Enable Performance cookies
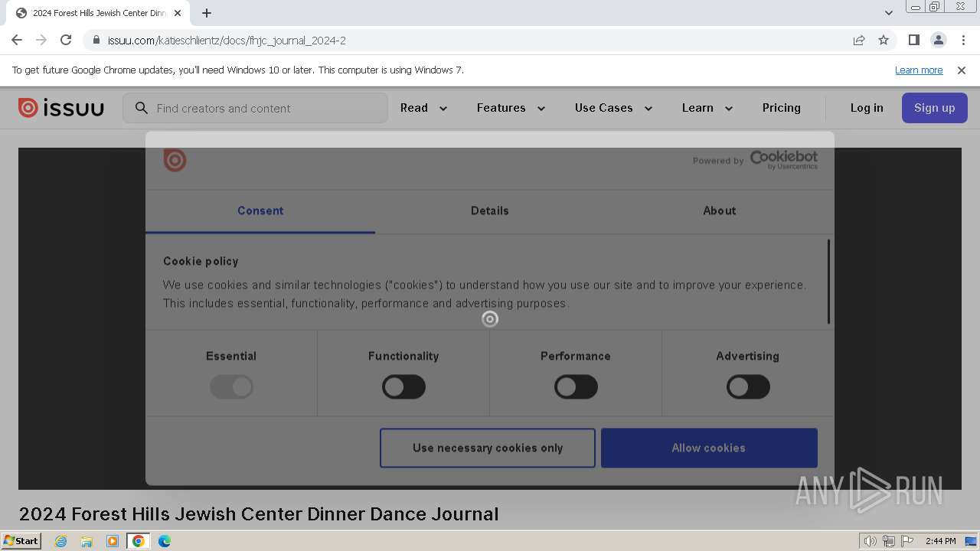This screenshot has width=980, height=551. [x=576, y=387]
